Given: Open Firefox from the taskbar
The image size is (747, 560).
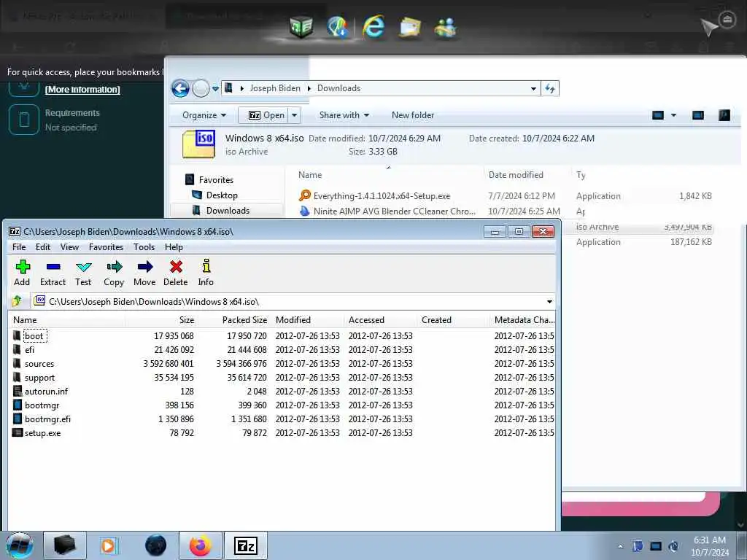Looking at the screenshot, I should 201,545.
